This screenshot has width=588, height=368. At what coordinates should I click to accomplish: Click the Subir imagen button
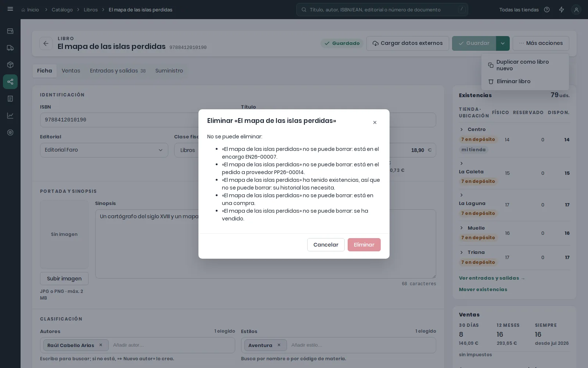[x=64, y=279]
